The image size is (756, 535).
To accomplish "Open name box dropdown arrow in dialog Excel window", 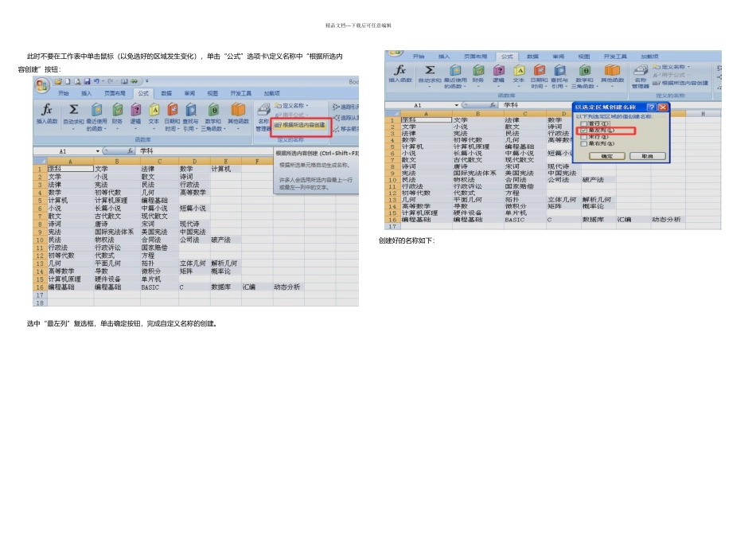I will [x=457, y=105].
